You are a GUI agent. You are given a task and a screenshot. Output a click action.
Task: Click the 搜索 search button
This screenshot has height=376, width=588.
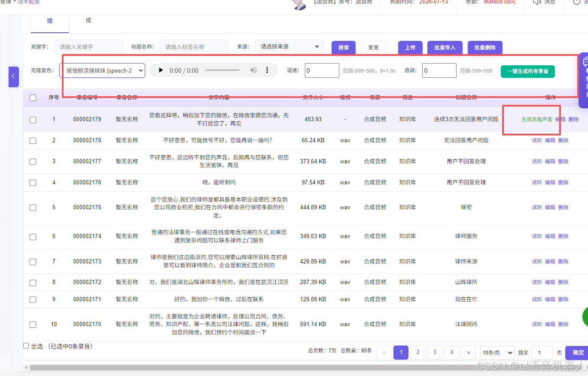pos(344,48)
